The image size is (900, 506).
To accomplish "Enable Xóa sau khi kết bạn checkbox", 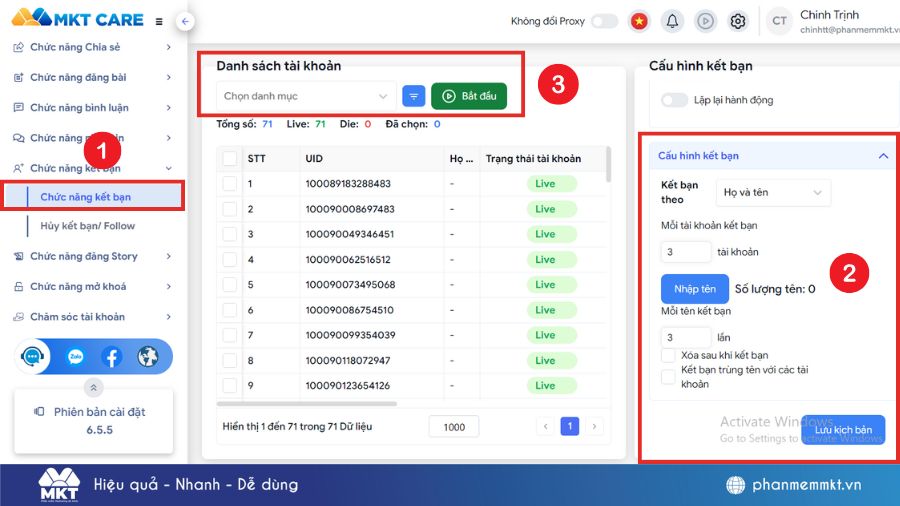I will click(668, 355).
